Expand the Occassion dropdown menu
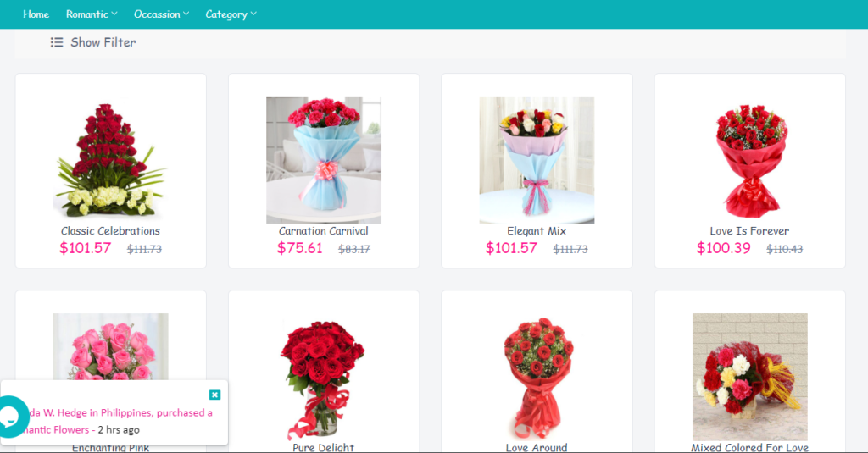868x453 pixels. 161,14
